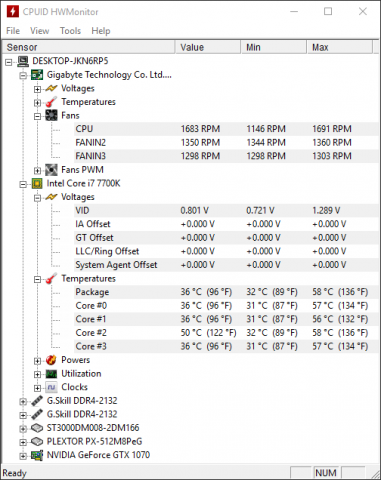Select the Core #0 temperature row

click(226, 306)
